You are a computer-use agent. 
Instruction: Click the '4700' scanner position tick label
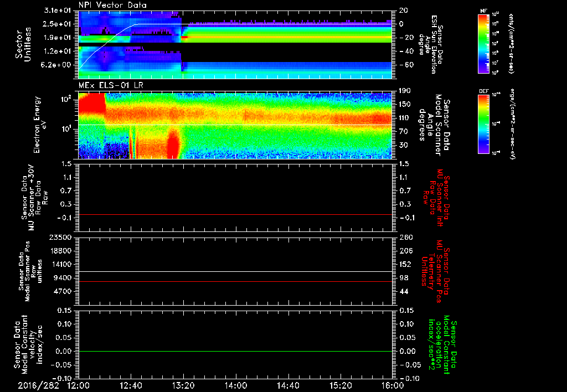coord(64,291)
